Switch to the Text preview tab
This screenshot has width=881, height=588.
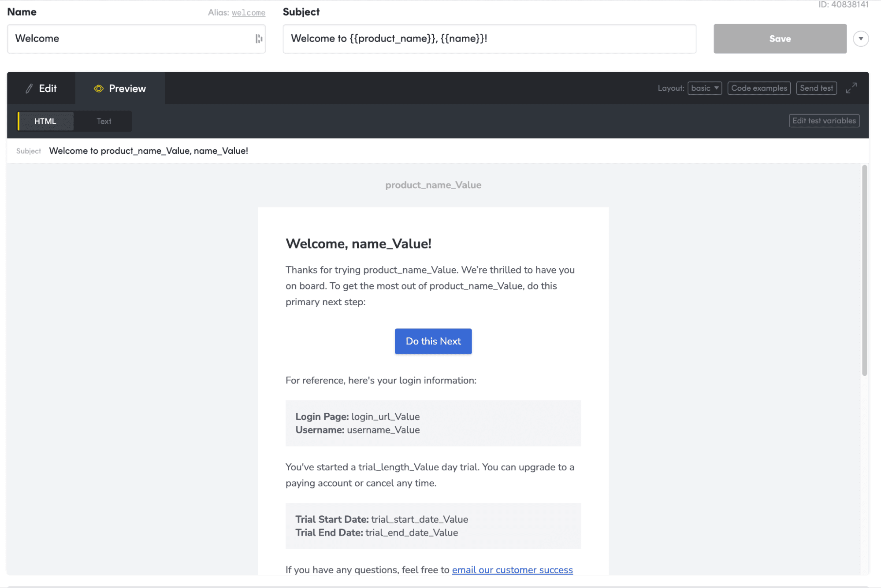(103, 121)
